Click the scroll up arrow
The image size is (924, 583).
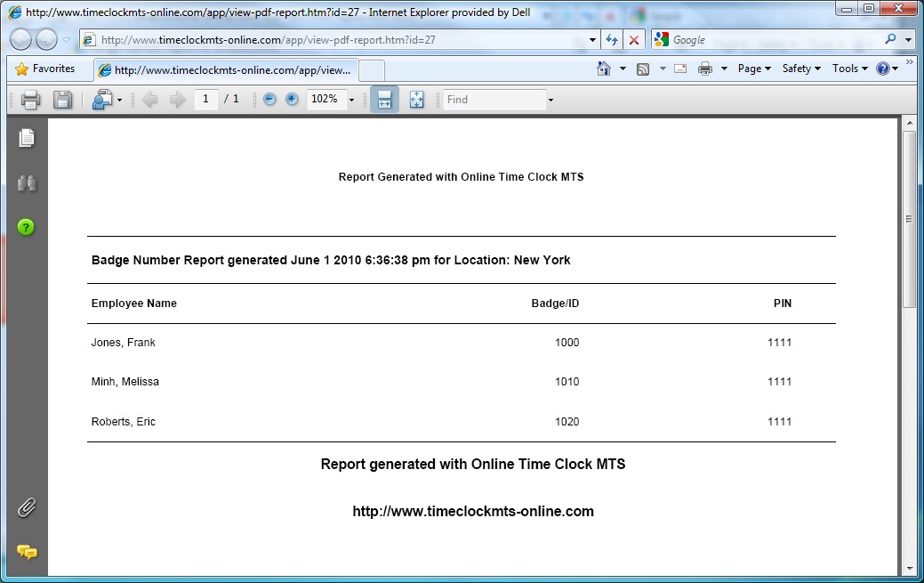(x=909, y=123)
